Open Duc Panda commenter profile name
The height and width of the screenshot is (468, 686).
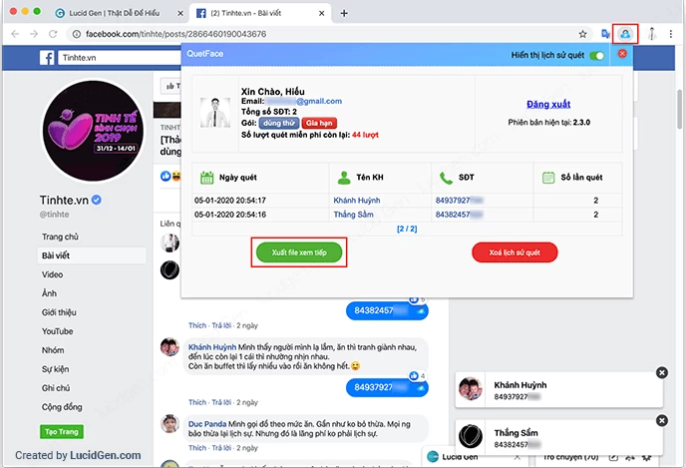click(x=207, y=424)
